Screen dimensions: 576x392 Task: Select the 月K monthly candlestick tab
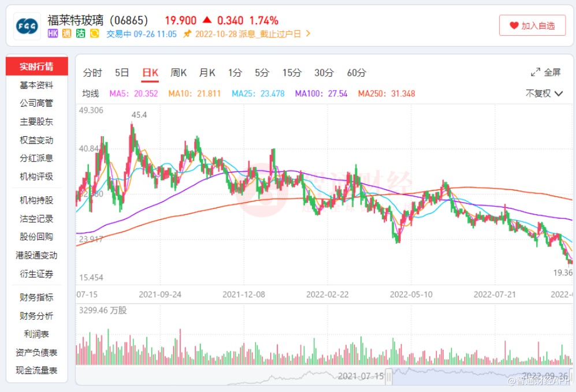click(x=207, y=73)
